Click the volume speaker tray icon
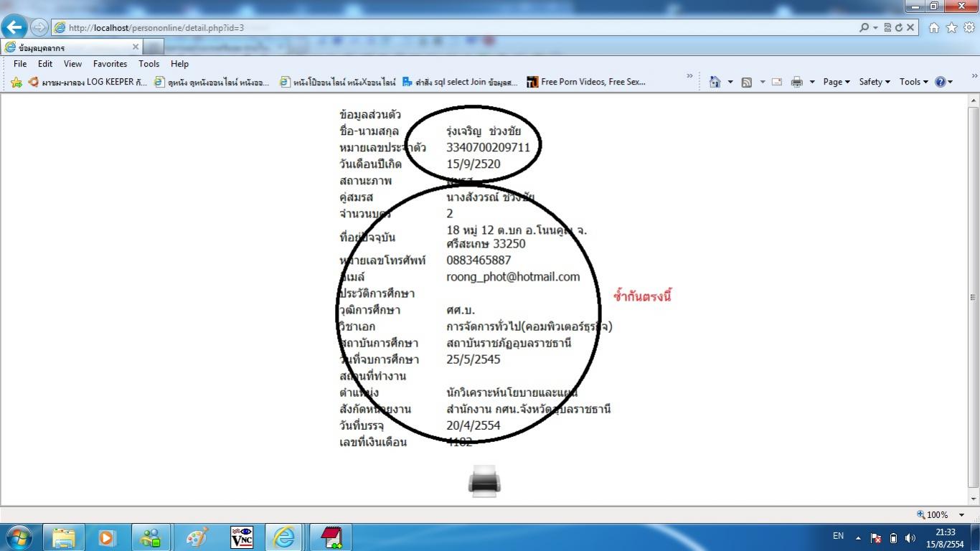 910,537
